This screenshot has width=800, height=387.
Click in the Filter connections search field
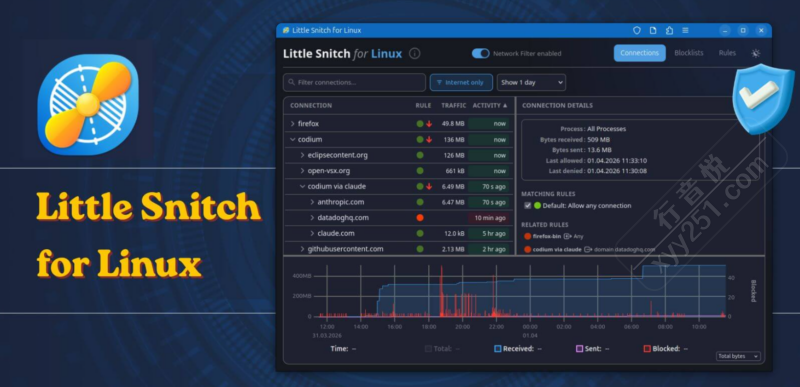coord(355,82)
